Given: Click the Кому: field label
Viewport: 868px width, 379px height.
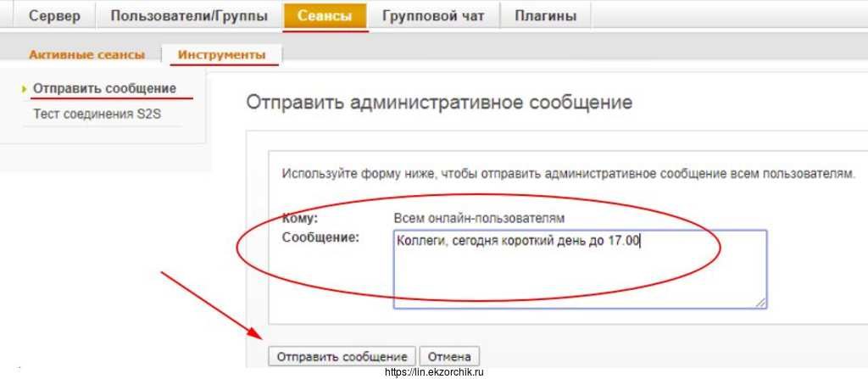Looking at the screenshot, I should click(299, 218).
